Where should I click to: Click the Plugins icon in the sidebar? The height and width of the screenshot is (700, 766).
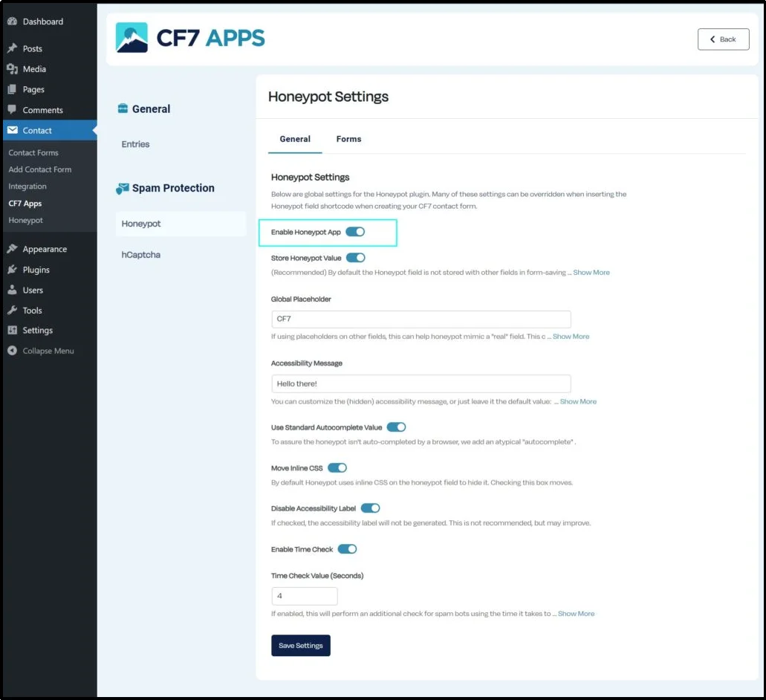(12, 269)
